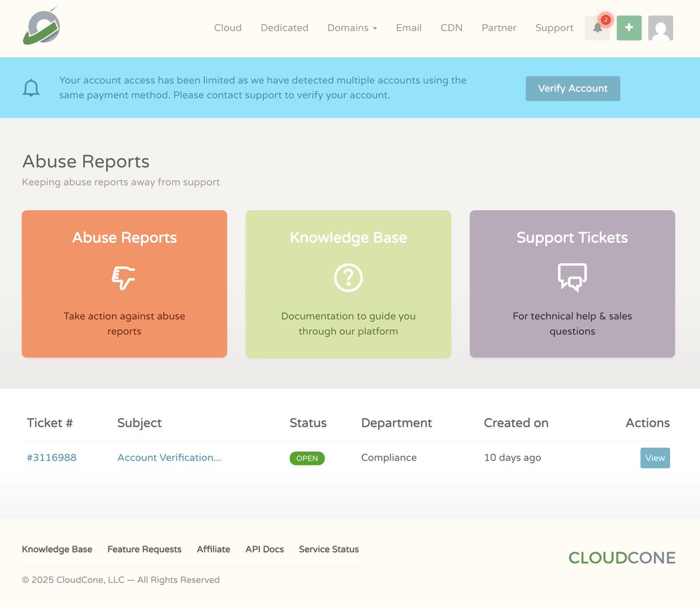
Task: Click the account access limited warning message
Action: click(262, 88)
